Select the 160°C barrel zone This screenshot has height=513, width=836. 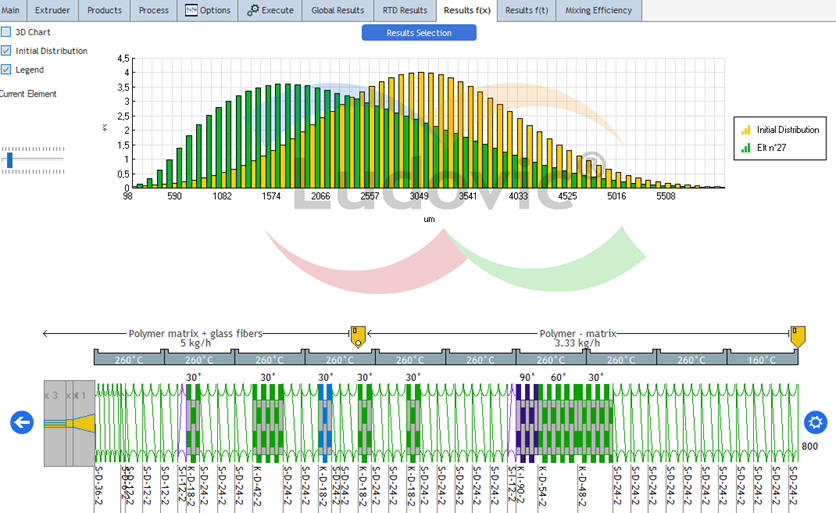pyautogui.click(x=762, y=358)
